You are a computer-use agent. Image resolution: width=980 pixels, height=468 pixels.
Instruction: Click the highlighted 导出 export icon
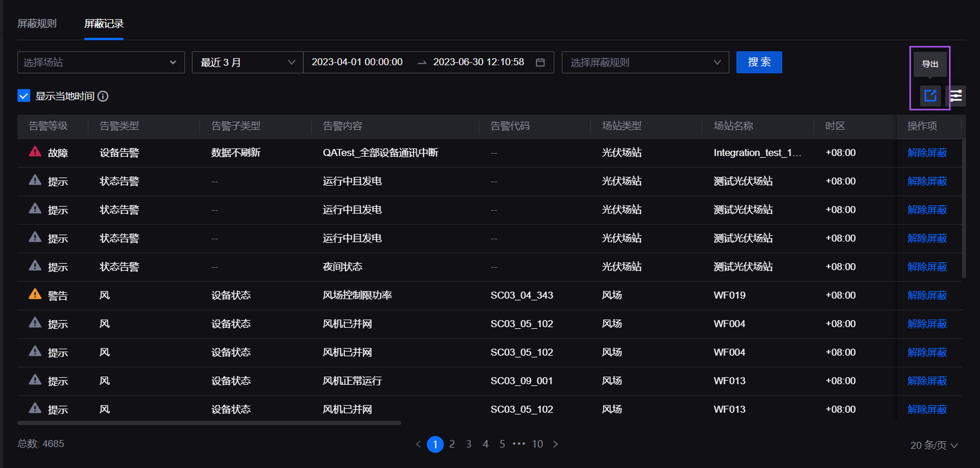pyautogui.click(x=931, y=96)
